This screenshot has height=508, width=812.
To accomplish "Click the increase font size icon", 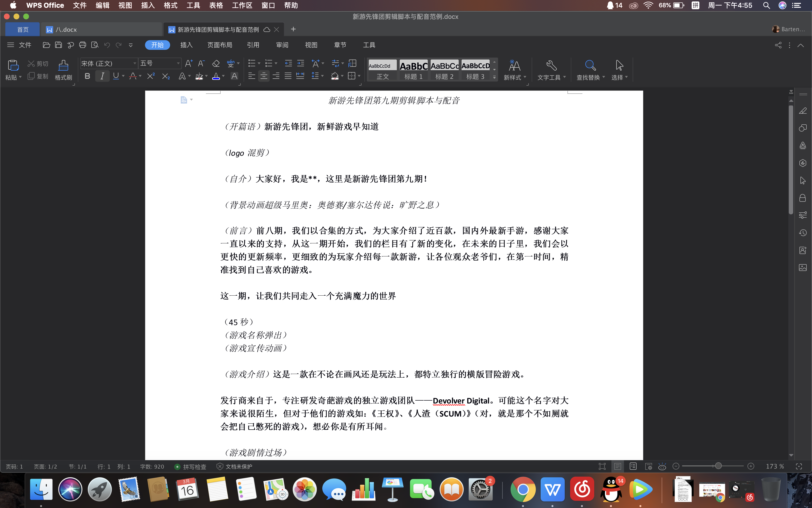I will [x=188, y=63].
